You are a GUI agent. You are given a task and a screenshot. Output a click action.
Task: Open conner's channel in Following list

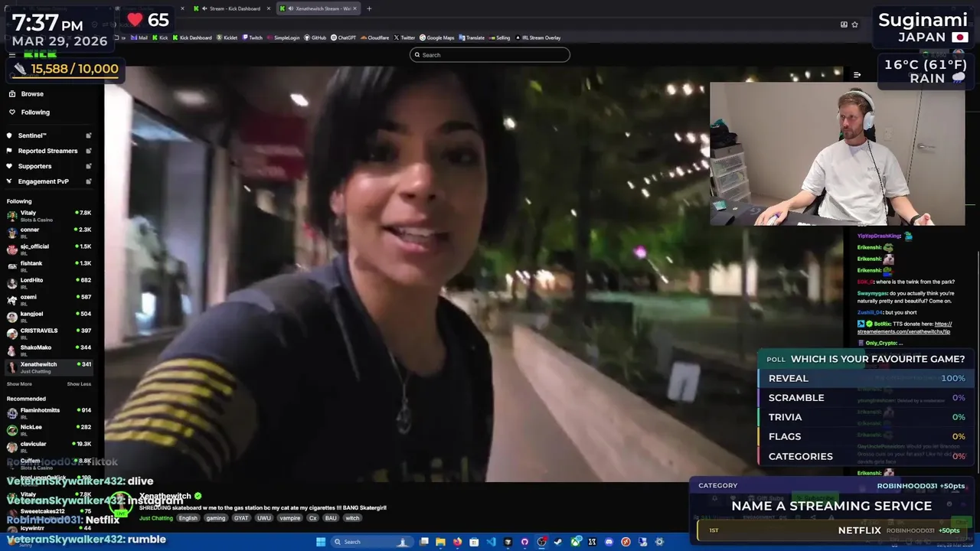coord(49,232)
